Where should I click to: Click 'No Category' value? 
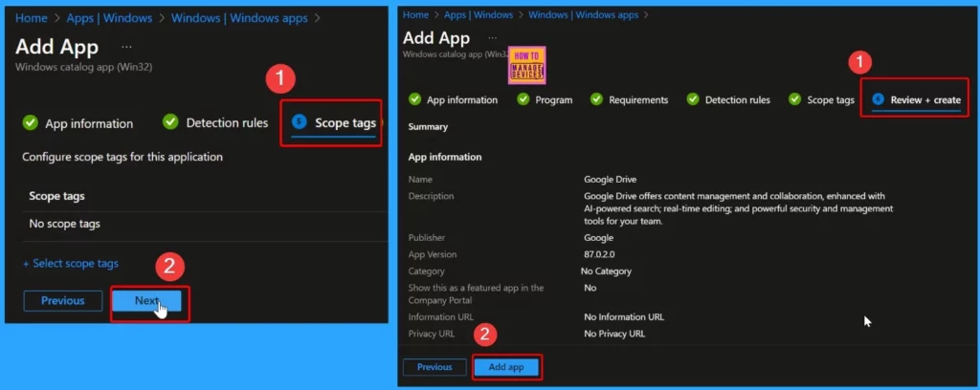[606, 271]
